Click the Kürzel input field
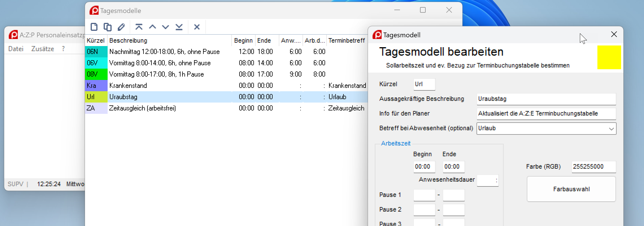 [424, 84]
